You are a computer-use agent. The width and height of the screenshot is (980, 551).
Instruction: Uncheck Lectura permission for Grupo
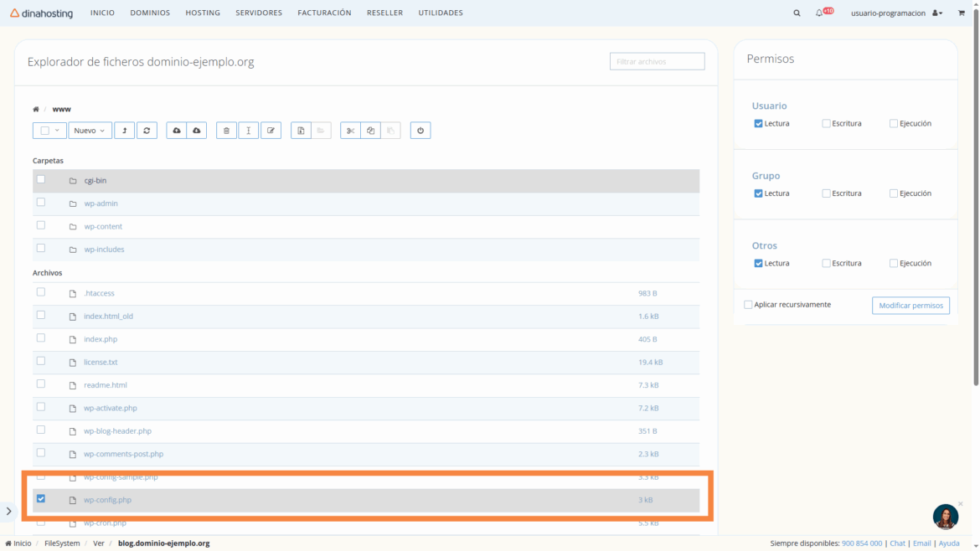[x=758, y=193]
